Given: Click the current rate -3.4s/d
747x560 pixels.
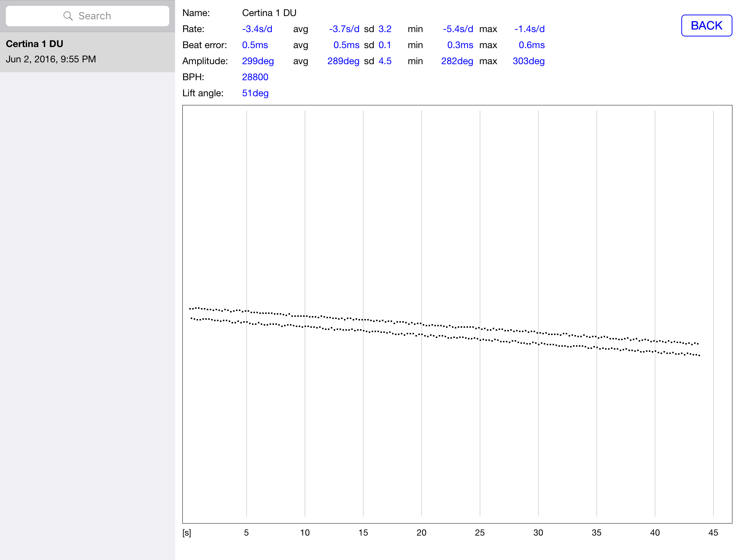Looking at the screenshot, I should pyautogui.click(x=257, y=29).
